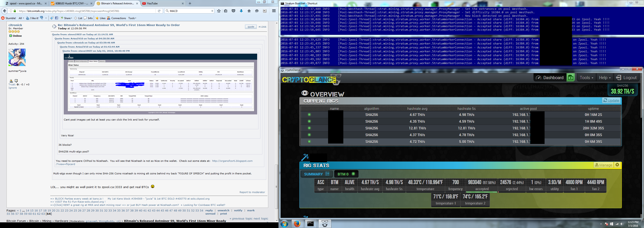Viewport: 644px width, 228px height.
Task: Click the Antminer status screenshot thumbnail
Action: (x=160, y=84)
